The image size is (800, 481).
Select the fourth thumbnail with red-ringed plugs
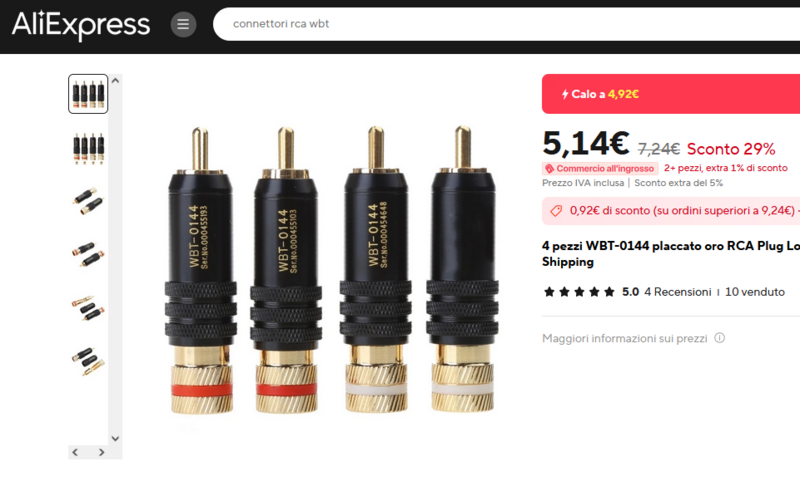click(x=88, y=254)
